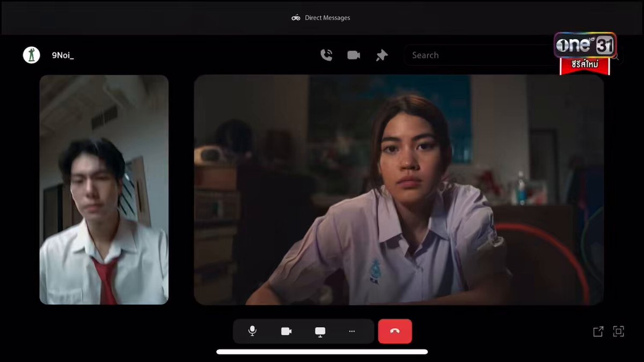Enter fullscreen with the corner brackets icon
Screen dimensions: 644x362
(619, 331)
